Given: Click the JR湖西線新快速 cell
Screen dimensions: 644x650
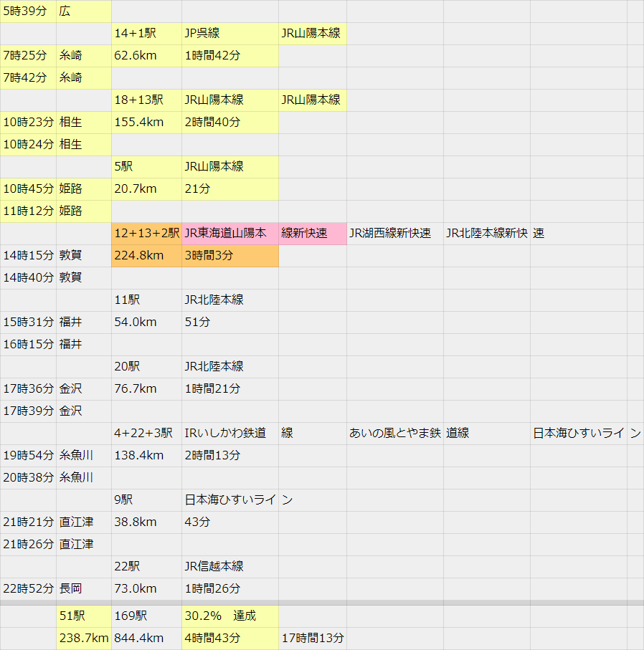Looking at the screenshot, I should 395,234.
